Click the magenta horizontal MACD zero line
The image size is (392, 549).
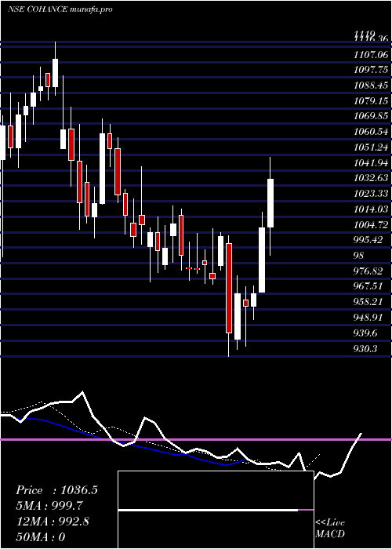pos(196,439)
